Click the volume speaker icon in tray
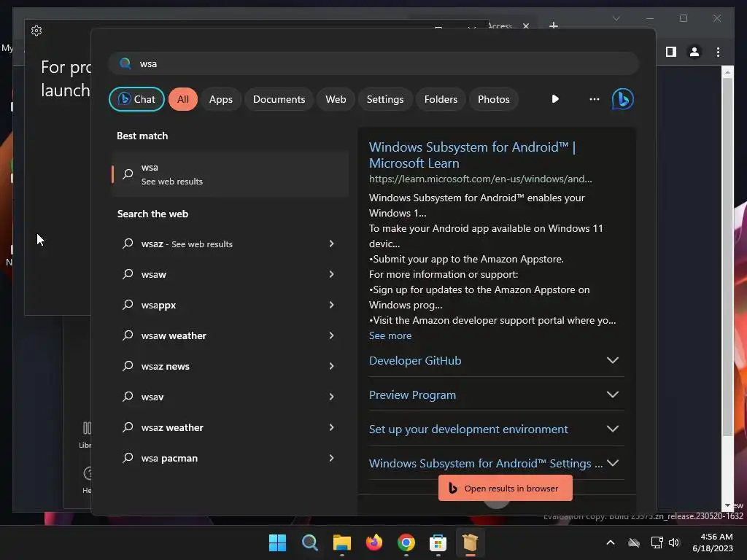Image resolution: width=747 pixels, height=560 pixels. (x=673, y=542)
